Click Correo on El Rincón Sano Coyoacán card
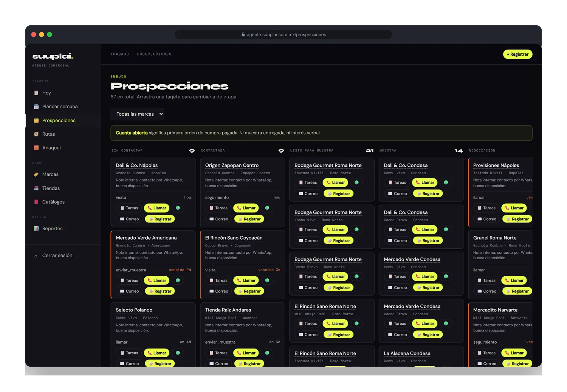This screenshot has width=567, height=392. point(218,291)
